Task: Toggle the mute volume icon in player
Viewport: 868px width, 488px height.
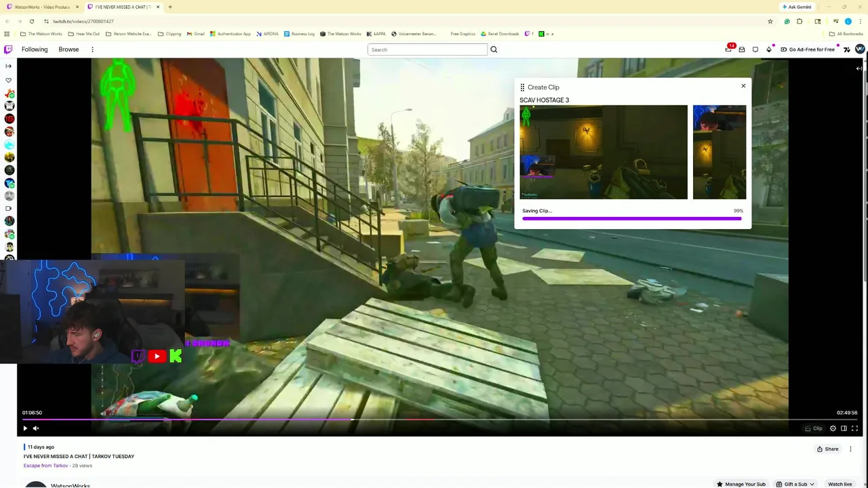Action: coord(36,428)
